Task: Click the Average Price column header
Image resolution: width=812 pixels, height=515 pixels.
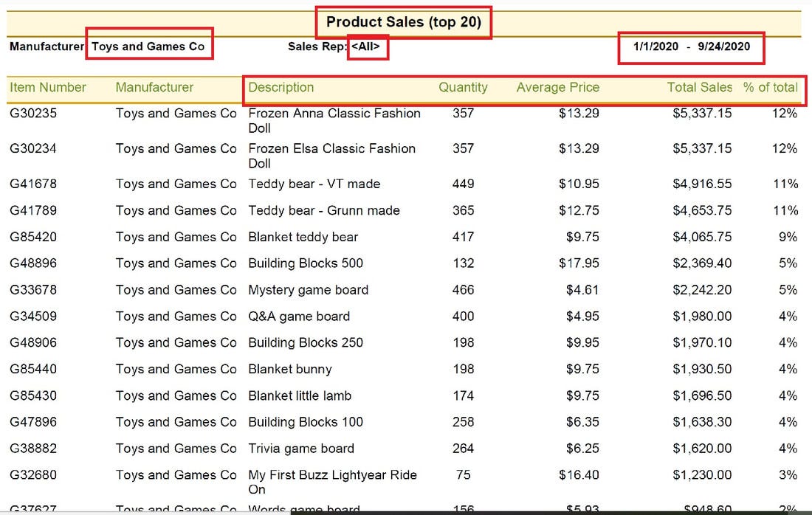Action: coord(558,88)
